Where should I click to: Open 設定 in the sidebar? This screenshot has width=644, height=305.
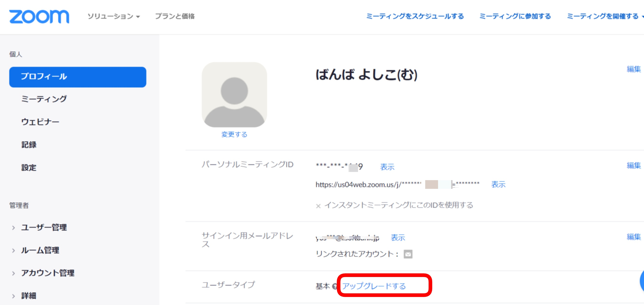point(29,168)
